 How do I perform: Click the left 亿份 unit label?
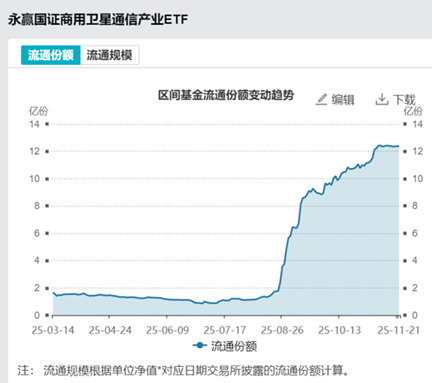pos(38,111)
